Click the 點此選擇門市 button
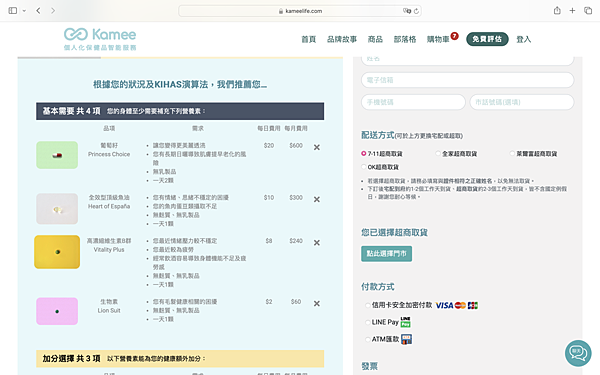Image resolution: width=600 pixels, height=375 pixels. point(386,254)
